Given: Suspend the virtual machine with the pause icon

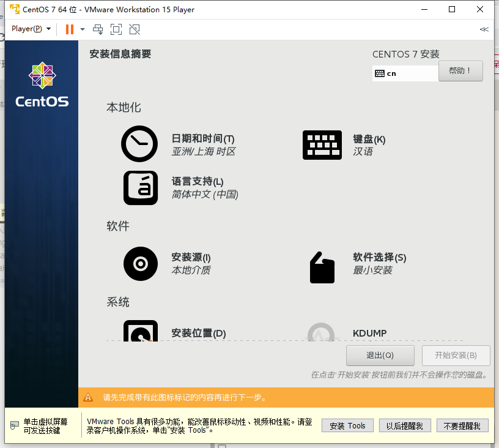Looking at the screenshot, I should tap(69, 29).
